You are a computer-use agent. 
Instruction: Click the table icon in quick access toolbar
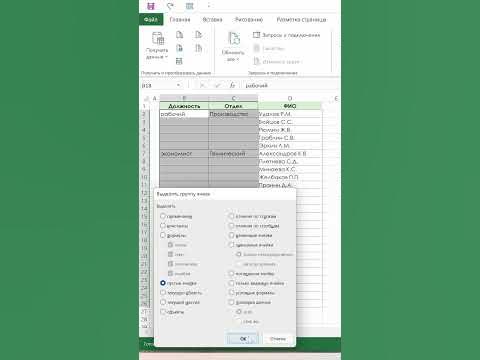pos(189,6)
